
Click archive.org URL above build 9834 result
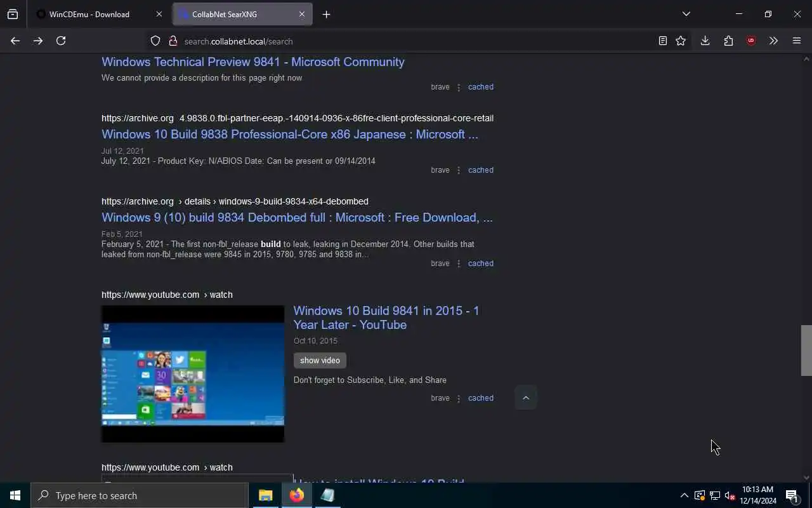coord(235,201)
